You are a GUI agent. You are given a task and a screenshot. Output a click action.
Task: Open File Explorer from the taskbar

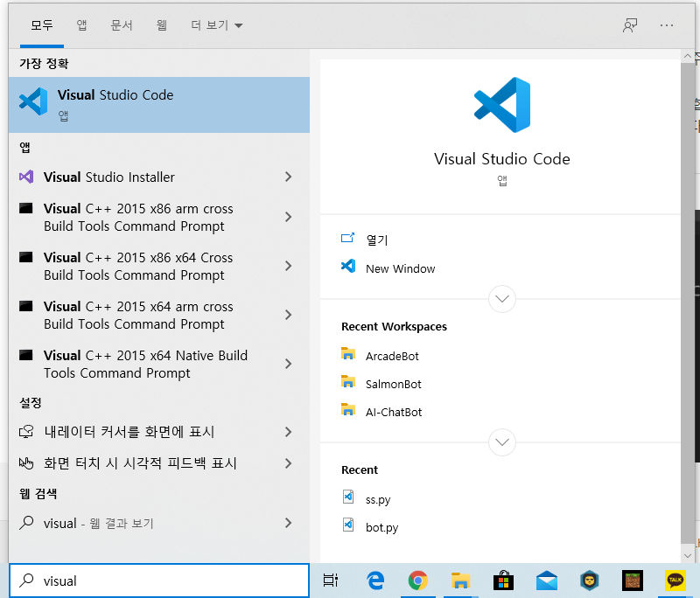coord(460,581)
